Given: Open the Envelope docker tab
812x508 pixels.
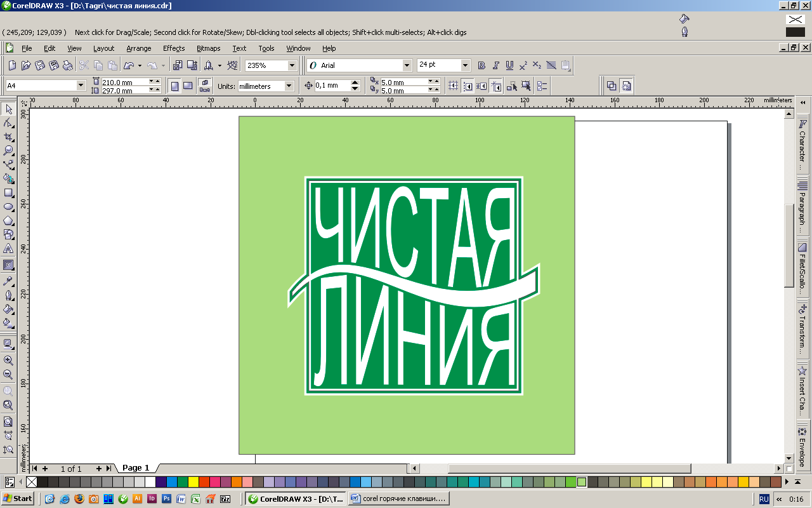Looking at the screenshot, I should point(802,446).
